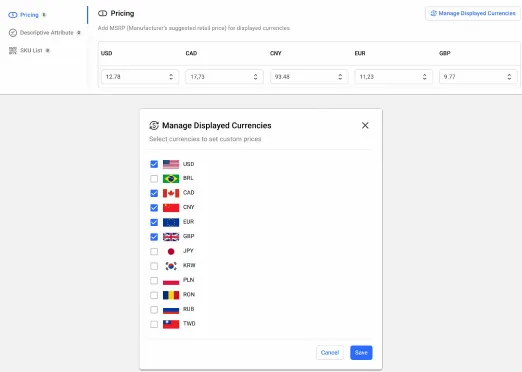This screenshot has height=372, width=522.
Task: Click the Pricing sidebar icon
Action: point(13,15)
